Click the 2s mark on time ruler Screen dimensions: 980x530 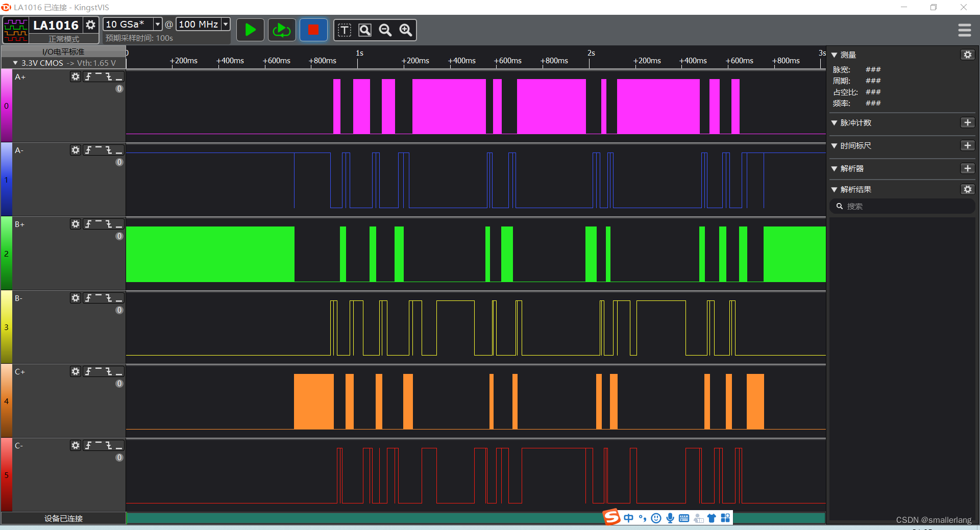pos(591,53)
